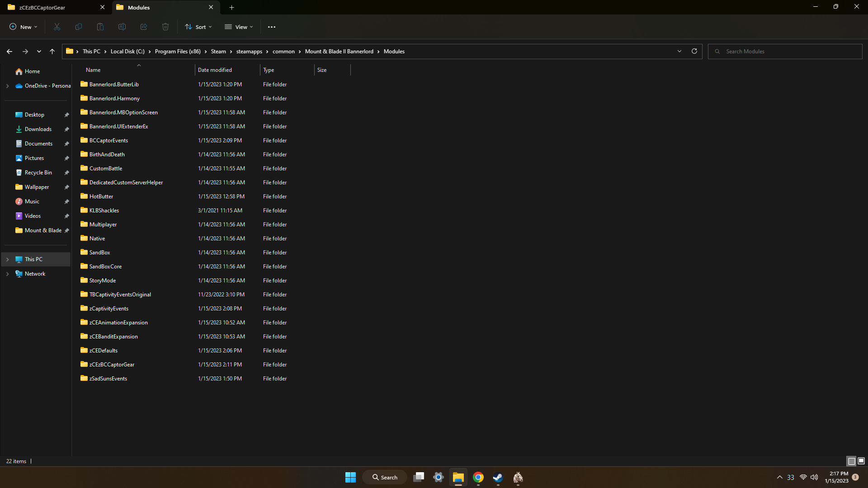The width and height of the screenshot is (868, 488).
Task: Open Wi-Fi network tray icon
Action: click(803, 477)
